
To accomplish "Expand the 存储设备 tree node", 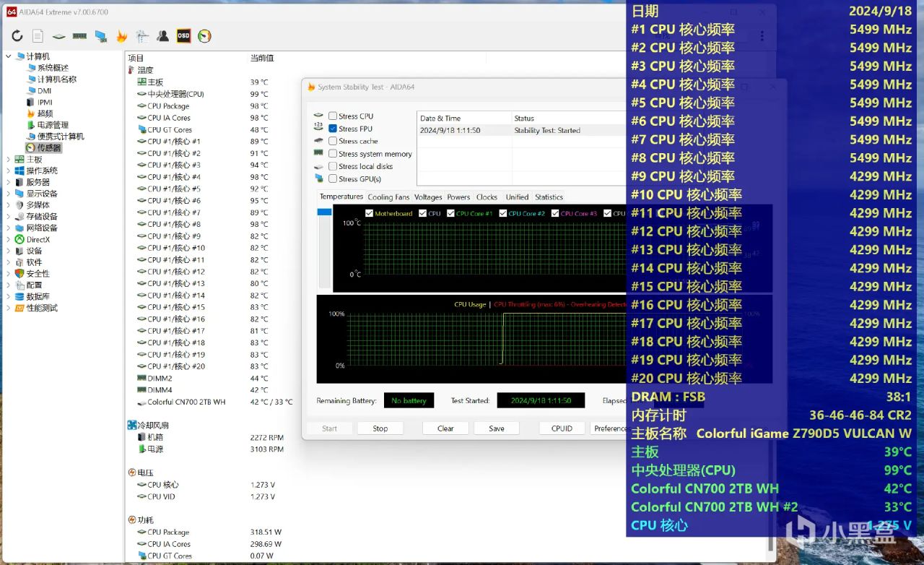I will (9, 217).
